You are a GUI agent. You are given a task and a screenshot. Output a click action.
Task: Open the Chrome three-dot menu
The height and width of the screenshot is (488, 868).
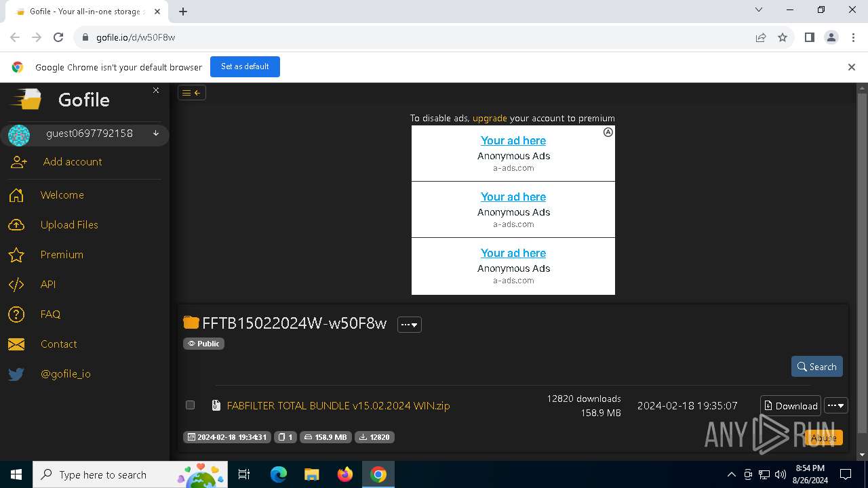[852, 37]
